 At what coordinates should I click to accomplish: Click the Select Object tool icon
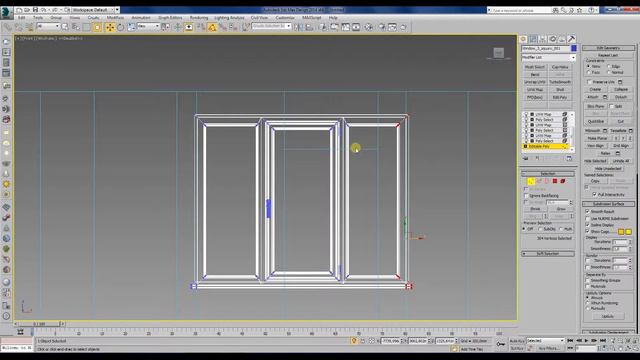(x=65, y=27)
